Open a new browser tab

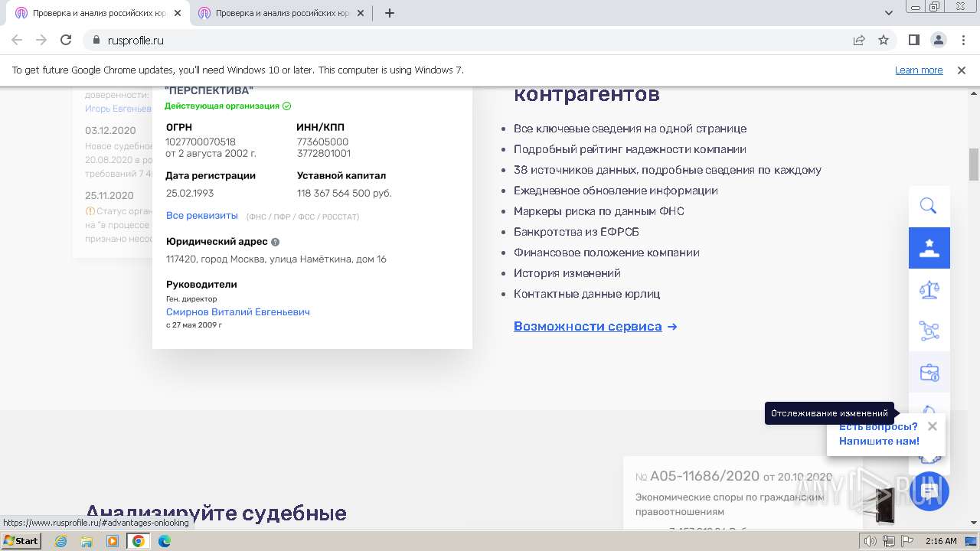point(390,13)
